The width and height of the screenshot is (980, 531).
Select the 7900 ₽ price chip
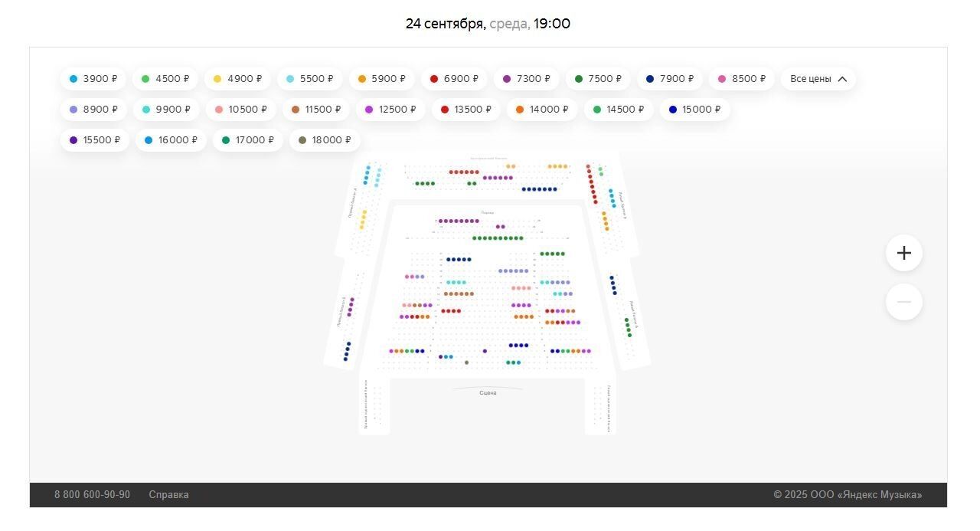coord(670,79)
